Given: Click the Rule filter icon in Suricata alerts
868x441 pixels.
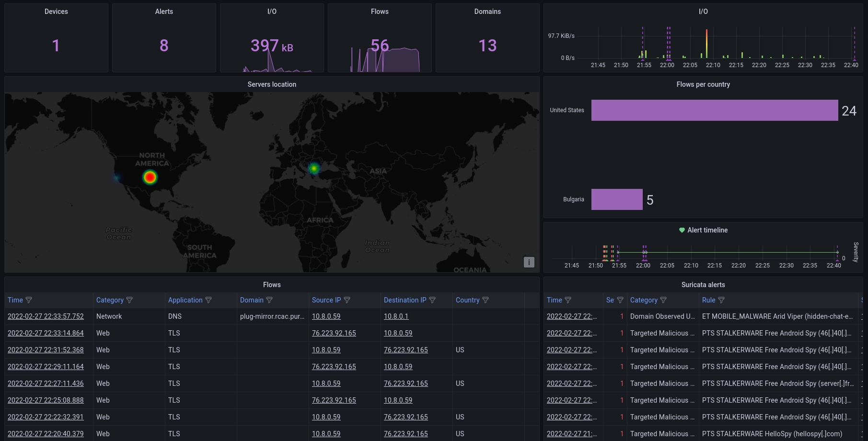Looking at the screenshot, I should (x=721, y=300).
